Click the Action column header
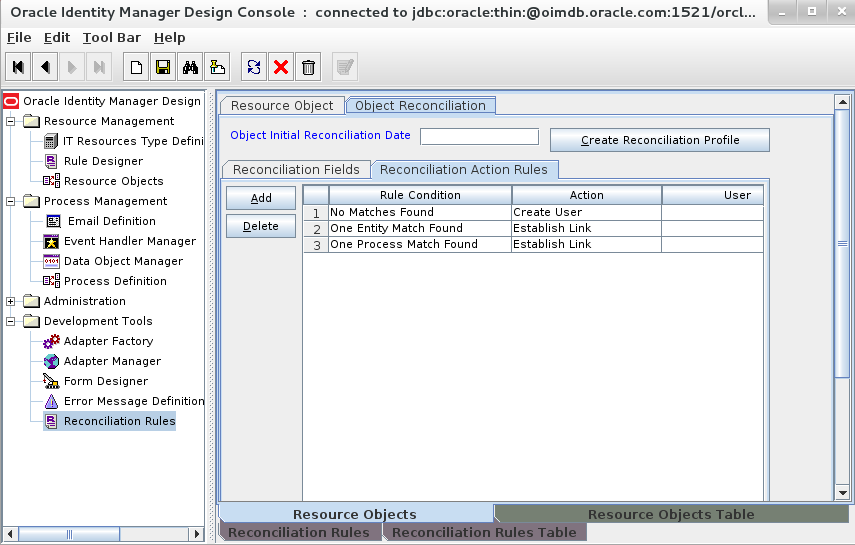The height and width of the screenshot is (545, 855). click(x=586, y=195)
